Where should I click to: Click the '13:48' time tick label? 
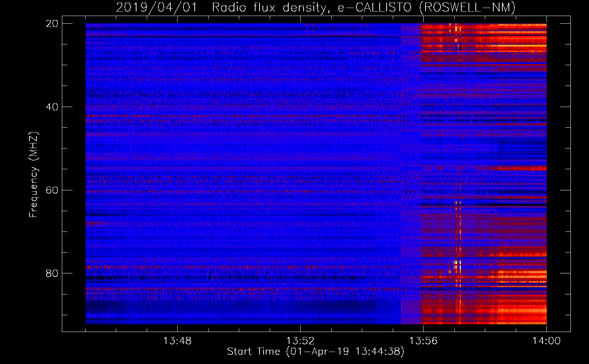[177, 341]
